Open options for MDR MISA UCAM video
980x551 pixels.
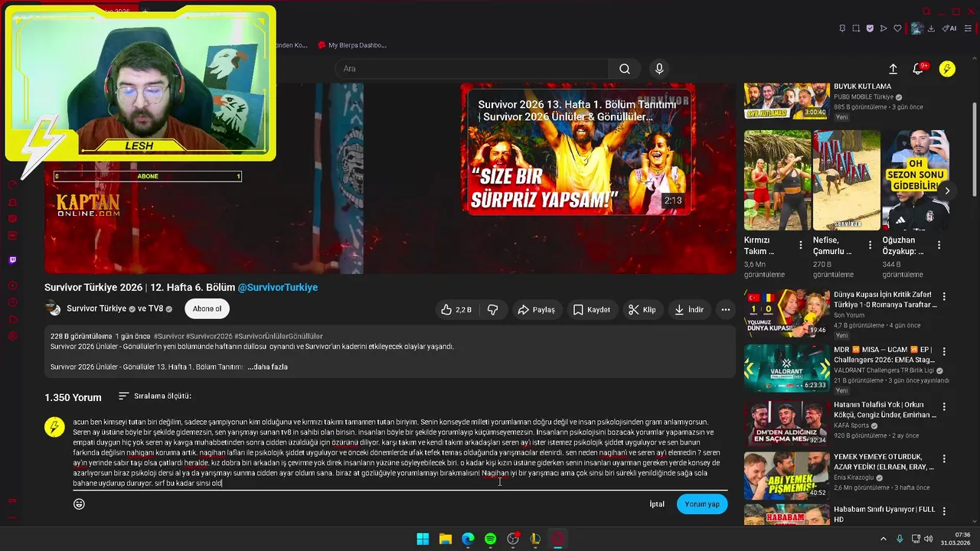click(x=944, y=351)
